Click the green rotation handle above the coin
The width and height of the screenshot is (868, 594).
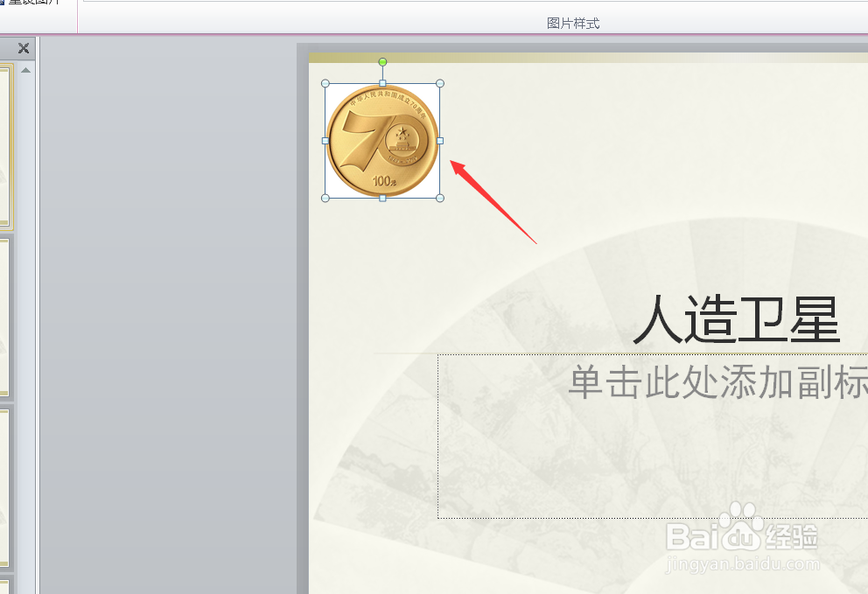382,62
